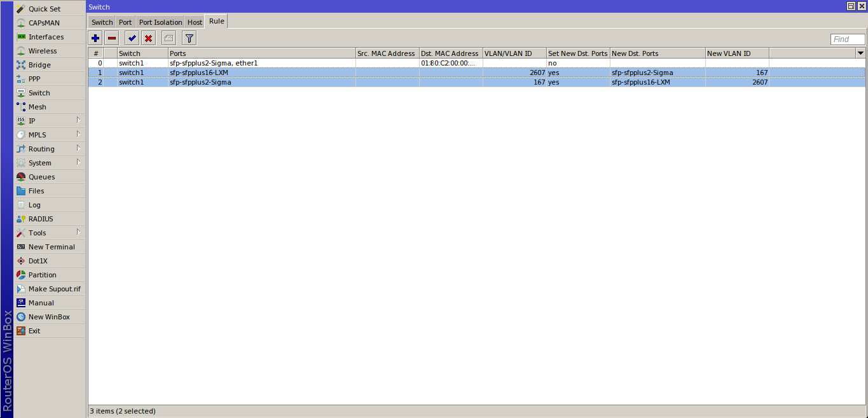Viewport: 868px width, 418px height.
Task: Open the Dot1X section icon
Action: click(21, 261)
